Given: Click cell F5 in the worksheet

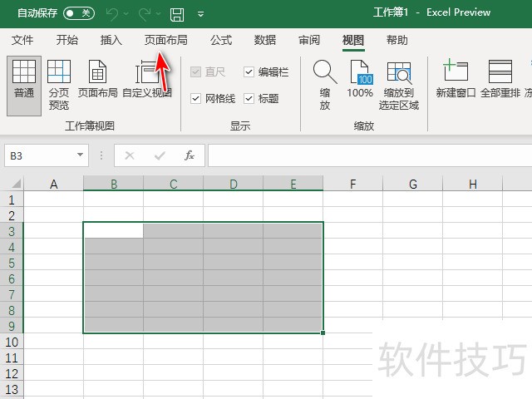Looking at the screenshot, I should pyautogui.click(x=352, y=263).
